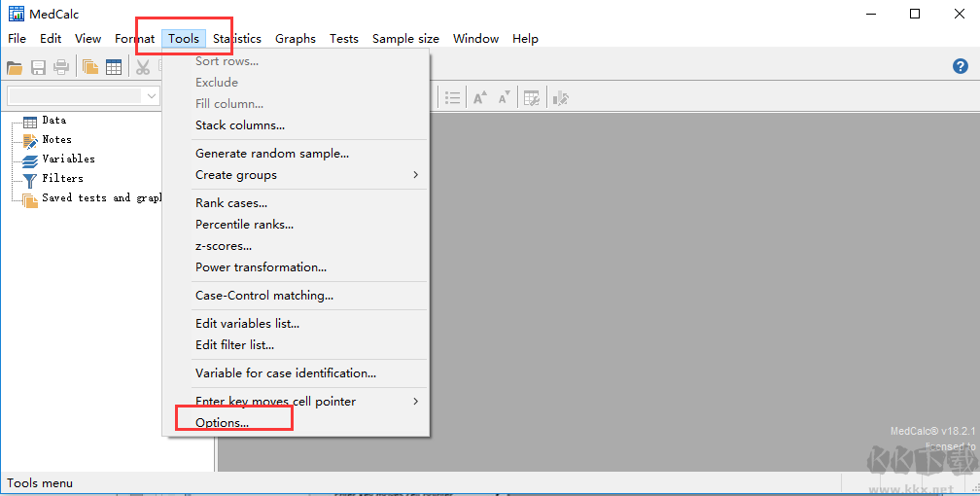Click the increase font size icon

[480, 98]
